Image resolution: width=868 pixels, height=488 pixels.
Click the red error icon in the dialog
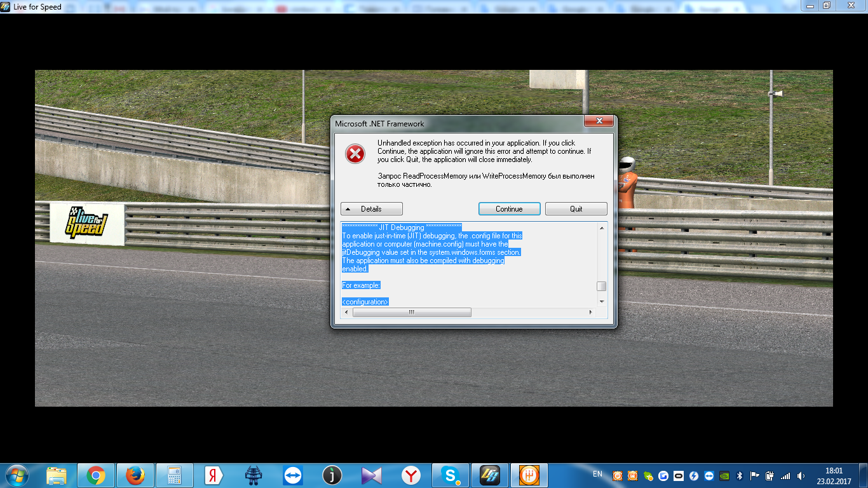[x=355, y=153]
